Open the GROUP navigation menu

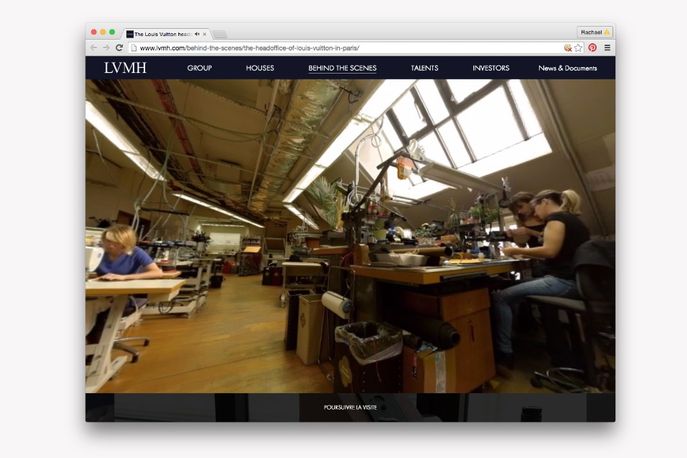(x=199, y=68)
